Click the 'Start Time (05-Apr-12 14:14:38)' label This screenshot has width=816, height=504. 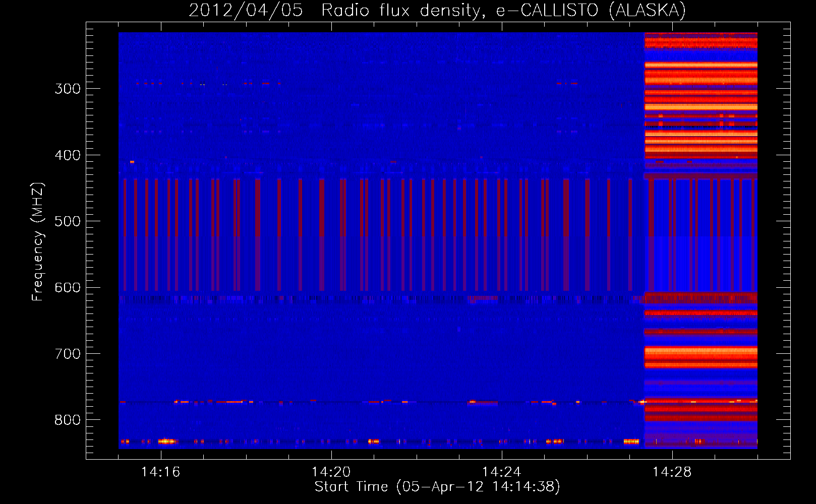point(437,487)
